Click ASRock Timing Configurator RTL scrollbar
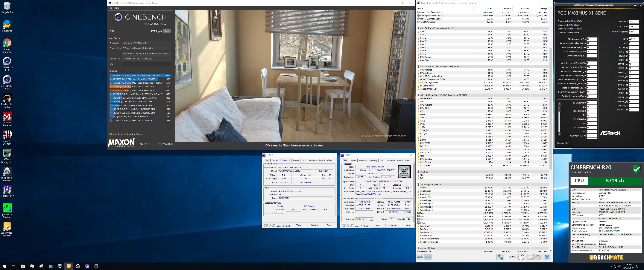The width and height of the screenshot is (644, 270). pyautogui.click(x=559, y=118)
